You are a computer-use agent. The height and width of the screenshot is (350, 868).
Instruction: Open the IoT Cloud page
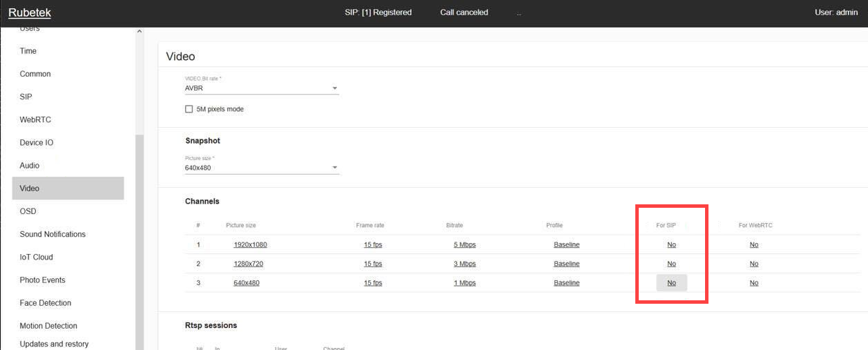37,257
